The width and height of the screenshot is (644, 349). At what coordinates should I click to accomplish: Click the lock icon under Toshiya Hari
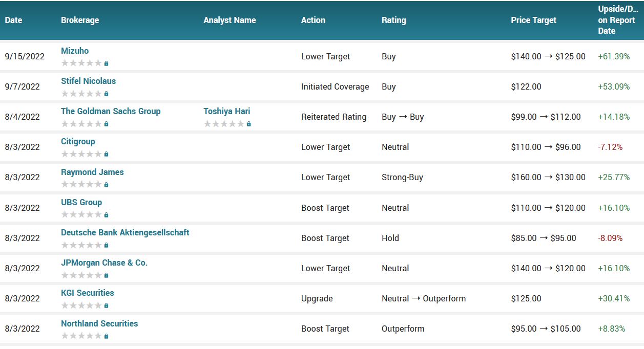click(x=248, y=124)
